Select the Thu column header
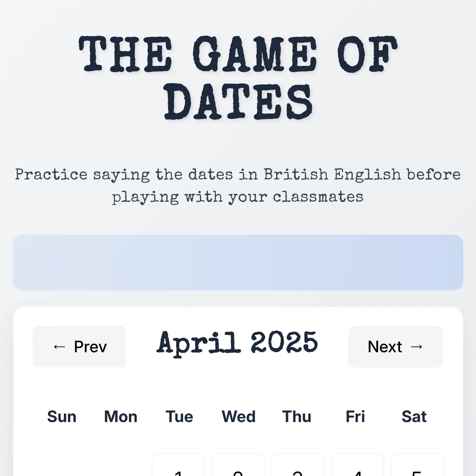This screenshot has width=476, height=476. 297,416
